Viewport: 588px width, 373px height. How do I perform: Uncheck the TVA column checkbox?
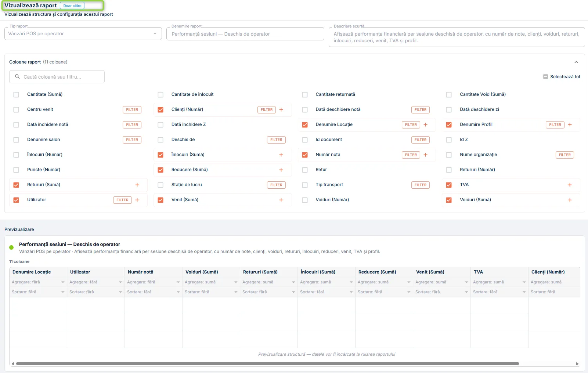[x=449, y=185]
